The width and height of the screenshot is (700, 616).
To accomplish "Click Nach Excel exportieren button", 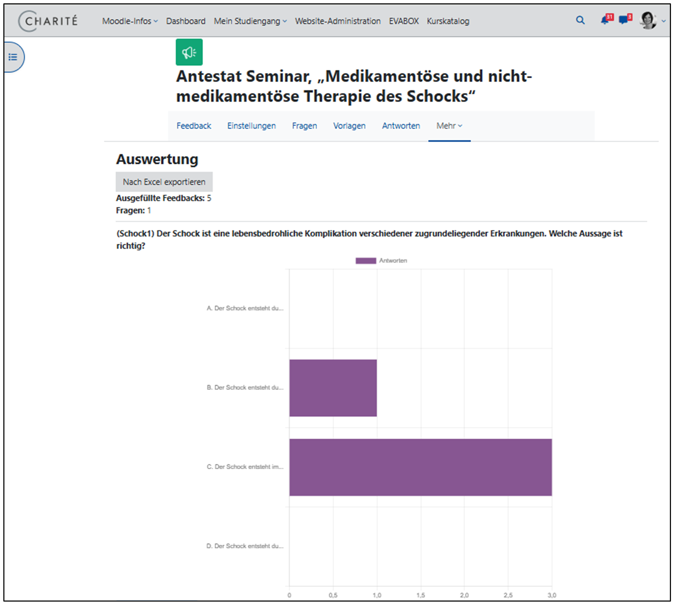I will click(x=164, y=182).
